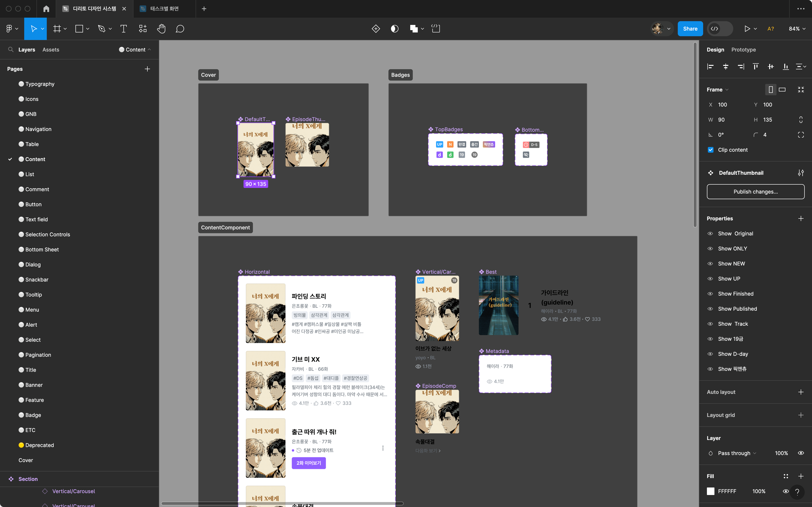The width and height of the screenshot is (812, 507).
Task: Click the Resources components tool icon
Action: tap(143, 29)
